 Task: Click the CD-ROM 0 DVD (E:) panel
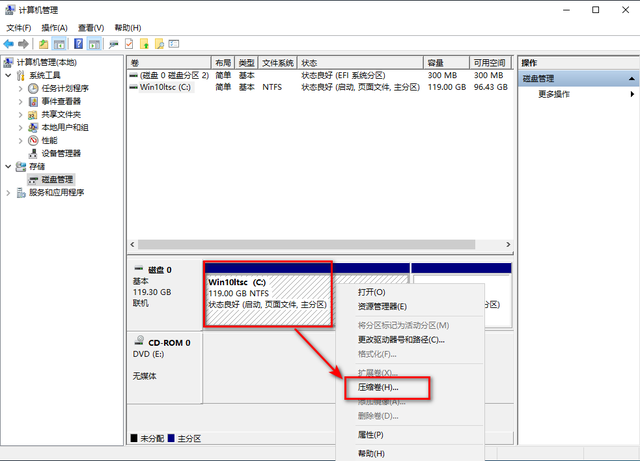tap(165, 367)
